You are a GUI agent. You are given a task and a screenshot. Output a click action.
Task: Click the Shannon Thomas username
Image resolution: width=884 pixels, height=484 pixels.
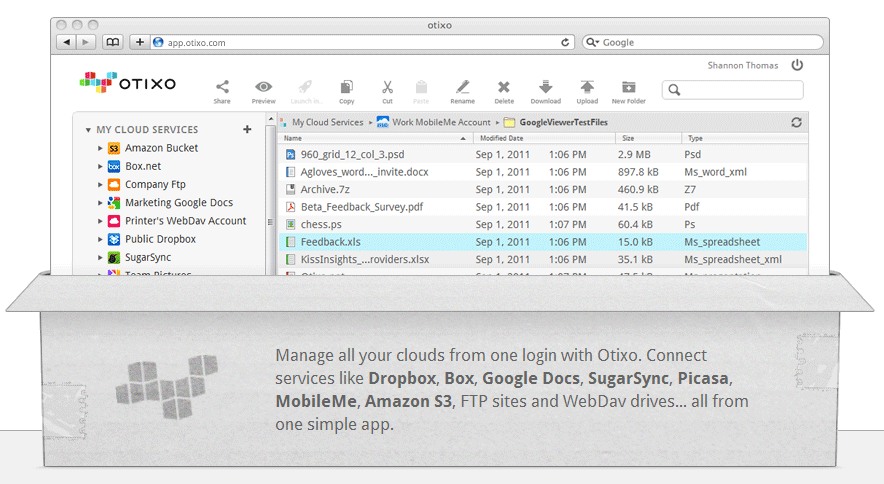click(x=742, y=65)
